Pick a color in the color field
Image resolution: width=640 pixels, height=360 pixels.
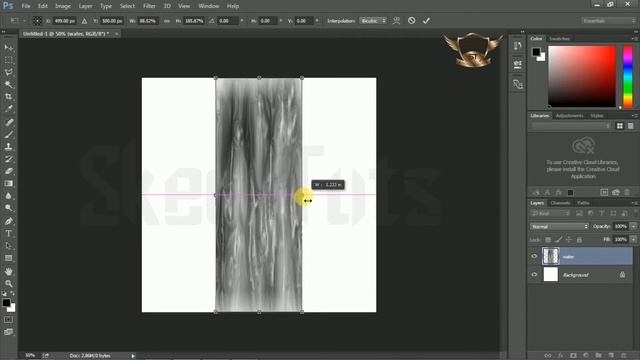(x=582, y=76)
